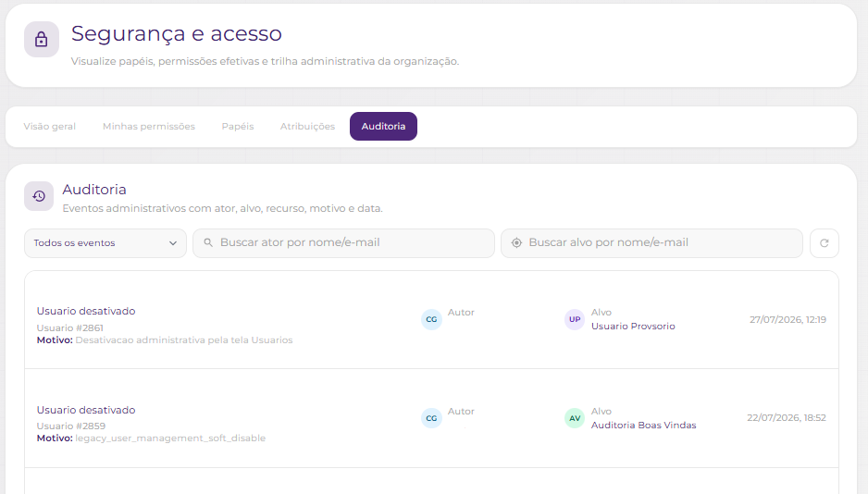The width and height of the screenshot is (868, 494).
Task: Focus the Buscar alvo por nome/e-mail field
Action: click(651, 243)
